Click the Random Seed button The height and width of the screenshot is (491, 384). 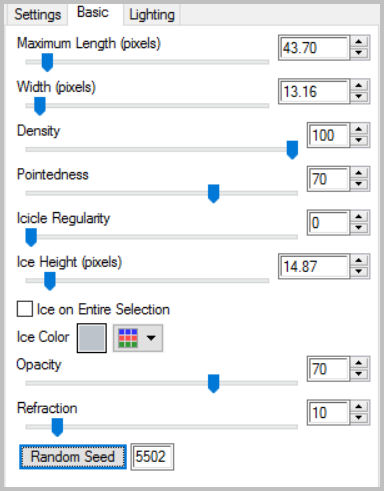coord(73,457)
